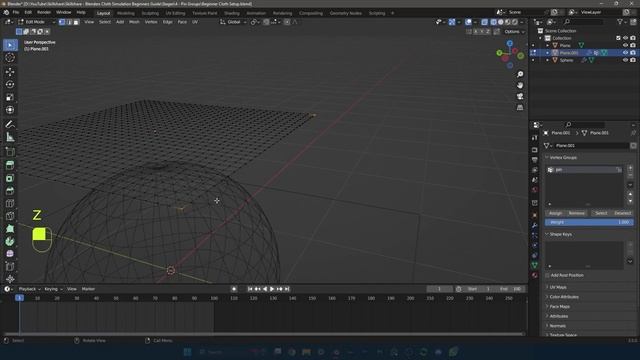This screenshot has height=360, width=640.
Task: Switch to the Modeling workspace tab
Action: 125,13
